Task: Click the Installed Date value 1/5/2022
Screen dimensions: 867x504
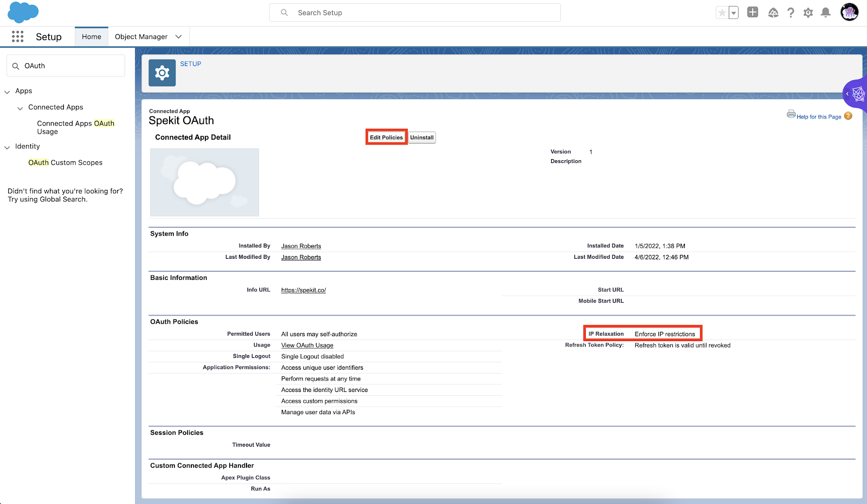Action: coord(660,246)
